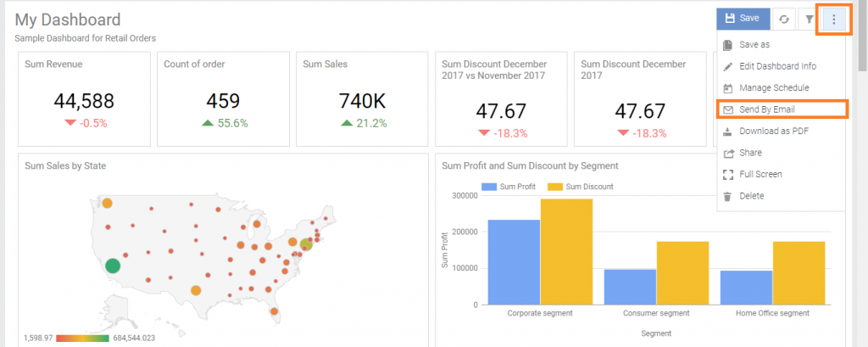
Task: Open the three-dot more options menu
Action: pos(834,20)
